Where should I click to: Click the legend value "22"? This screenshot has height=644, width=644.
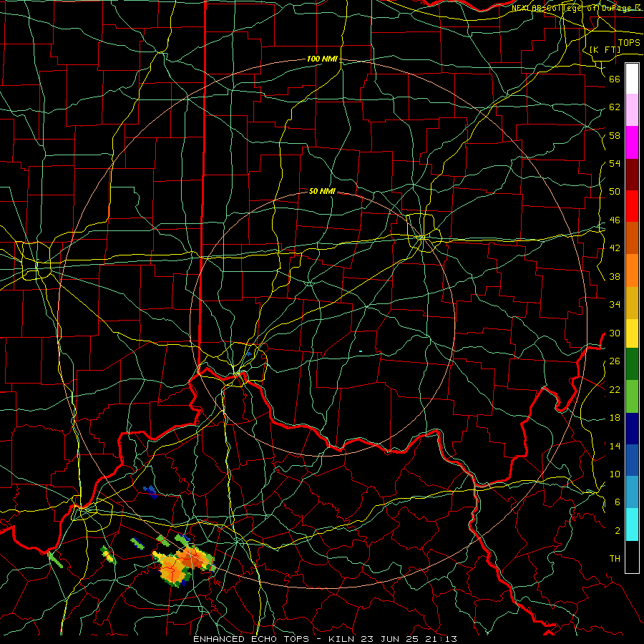click(x=615, y=389)
